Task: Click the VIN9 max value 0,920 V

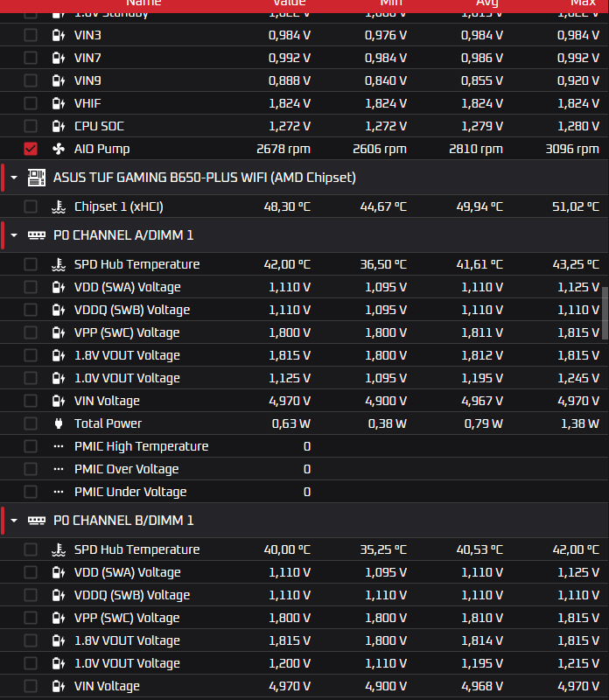Action: tap(578, 80)
